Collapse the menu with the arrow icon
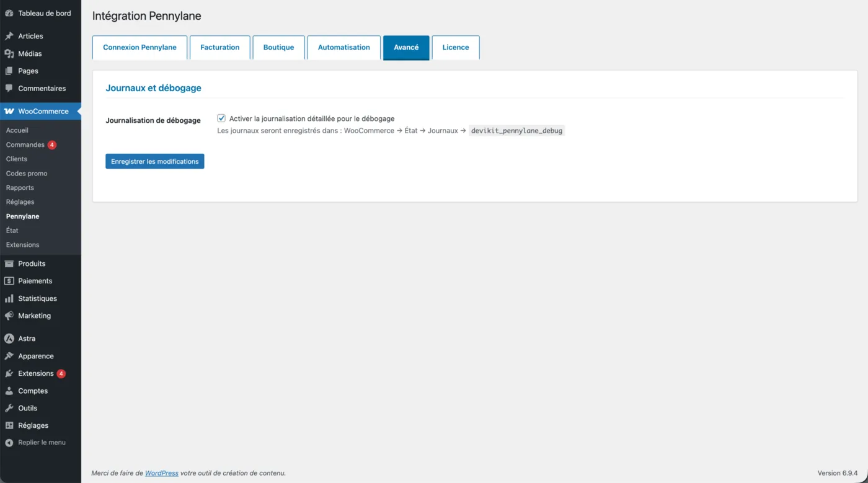This screenshot has height=483, width=868. [x=9, y=443]
